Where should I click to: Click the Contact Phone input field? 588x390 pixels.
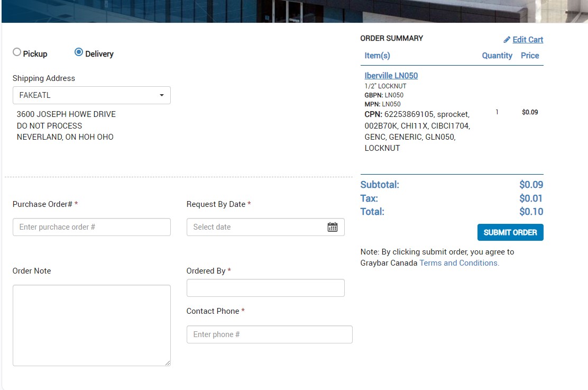[x=269, y=334]
